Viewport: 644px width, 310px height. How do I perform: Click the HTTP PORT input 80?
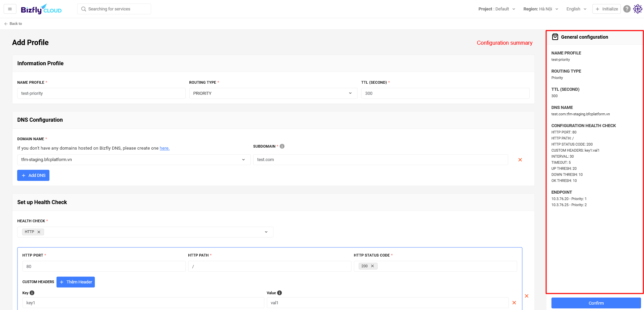tap(104, 266)
